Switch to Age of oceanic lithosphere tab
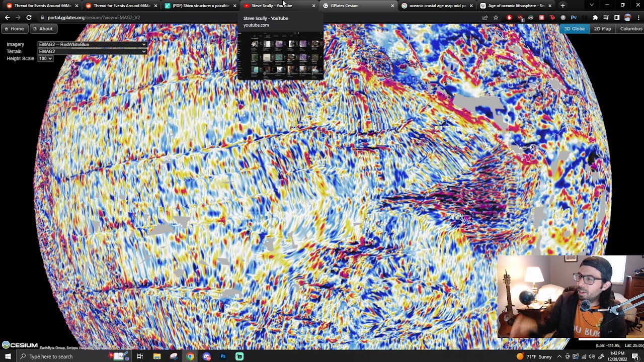This screenshot has height=362, width=644. (x=516, y=6)
